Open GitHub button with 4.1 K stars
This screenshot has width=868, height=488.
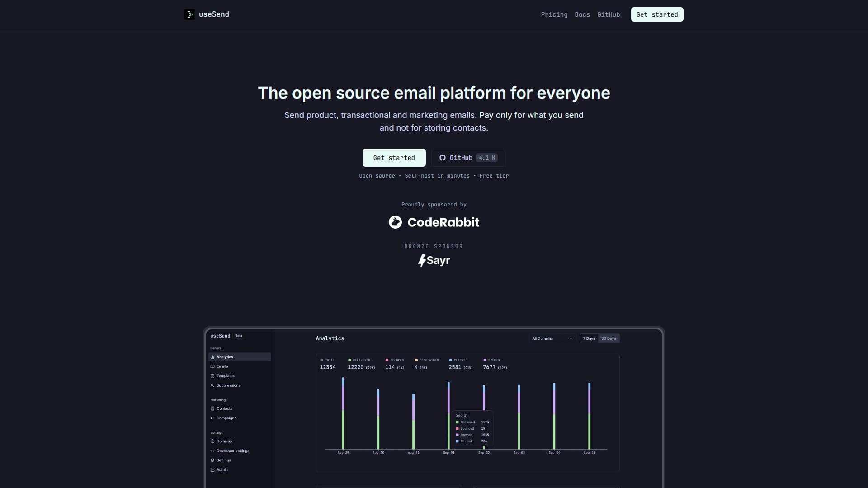coord(468,158)
